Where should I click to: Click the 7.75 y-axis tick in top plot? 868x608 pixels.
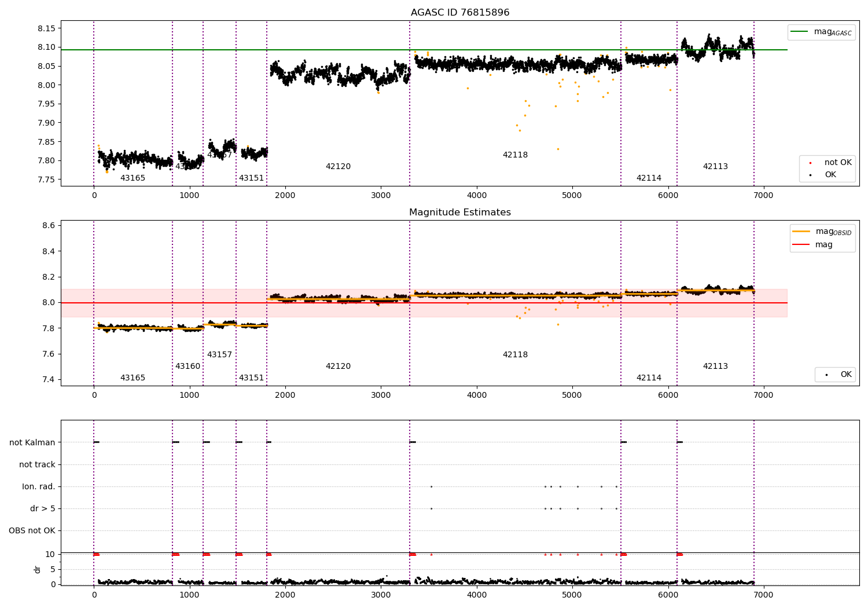coord(46,180)
